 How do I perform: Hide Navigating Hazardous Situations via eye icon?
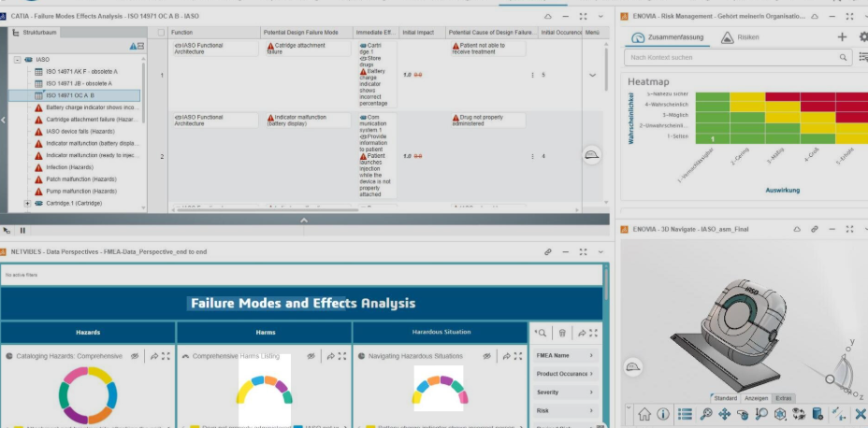(x=486, y=356)
